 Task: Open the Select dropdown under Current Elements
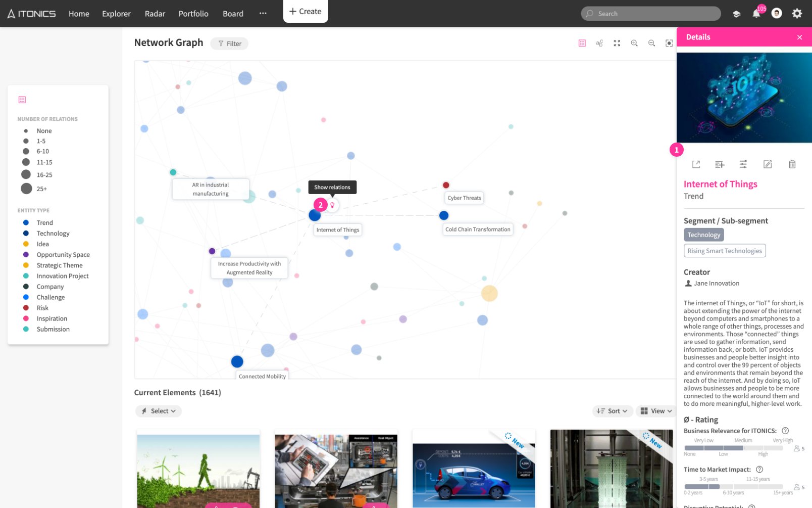(x=159, y=411)
